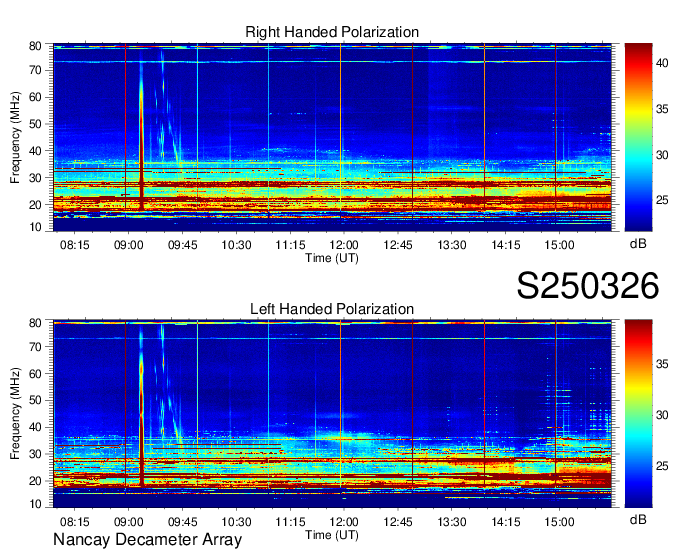Click the 10 MHz tick of Right Handed plot
Screen dimensions: 680x552
35,227
